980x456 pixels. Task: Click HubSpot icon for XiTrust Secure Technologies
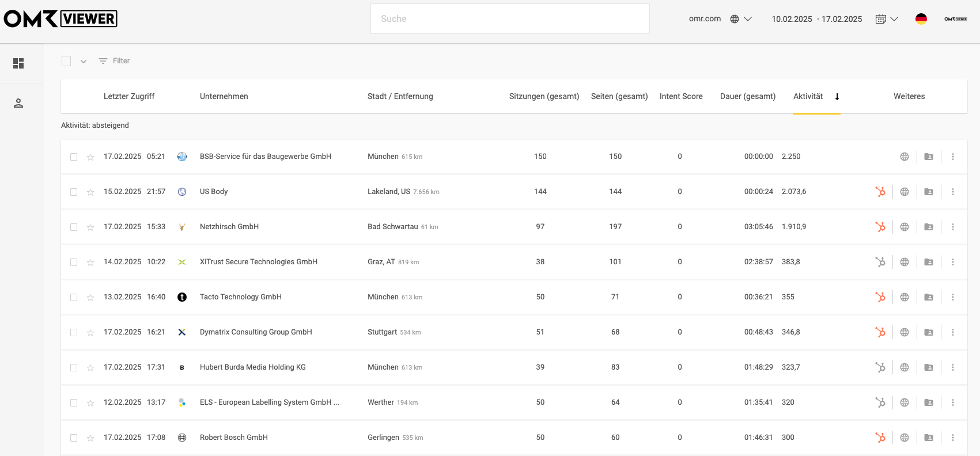880,262
